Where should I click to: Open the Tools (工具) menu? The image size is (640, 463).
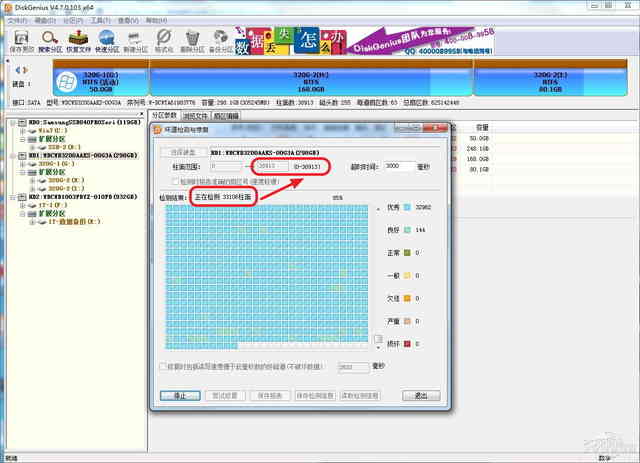tap(100, 20)
